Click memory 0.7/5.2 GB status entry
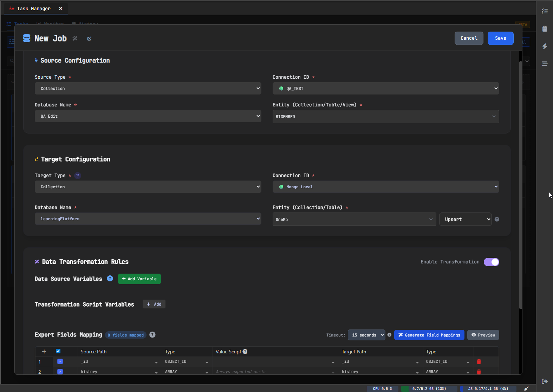 point(429,388)
